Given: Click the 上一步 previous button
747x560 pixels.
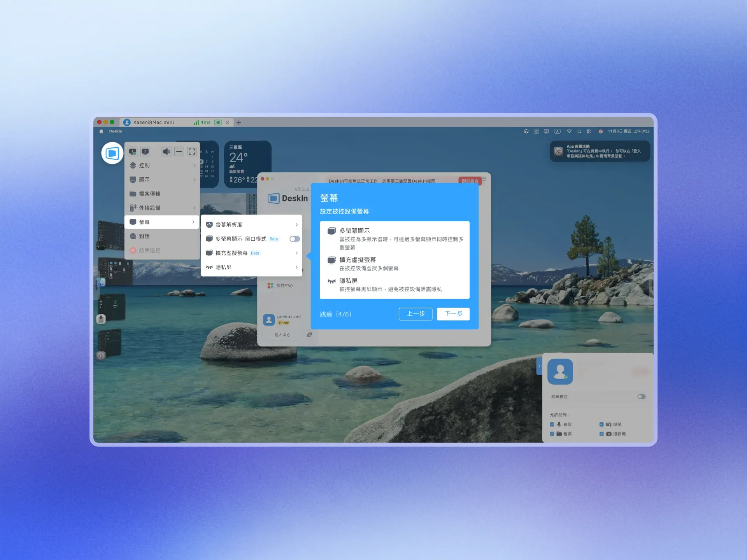Looking at the screenshot, I should [x=416, y=314].
